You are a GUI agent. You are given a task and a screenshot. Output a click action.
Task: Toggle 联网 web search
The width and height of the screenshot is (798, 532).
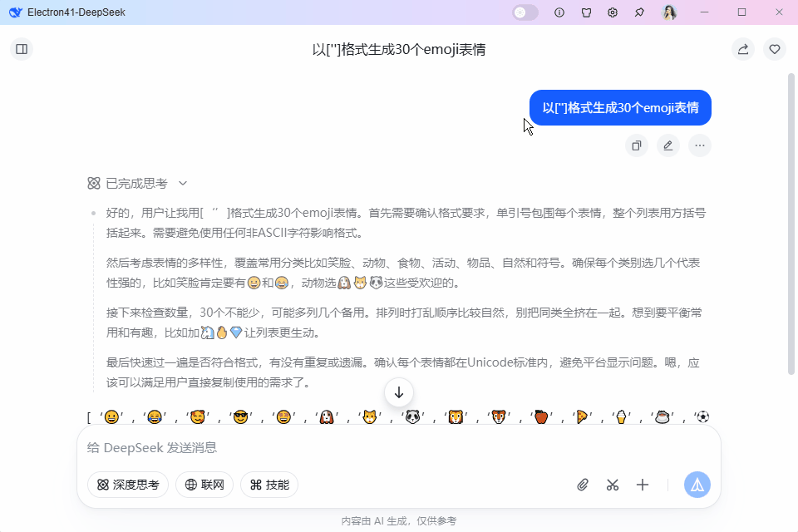pos(204,485)
